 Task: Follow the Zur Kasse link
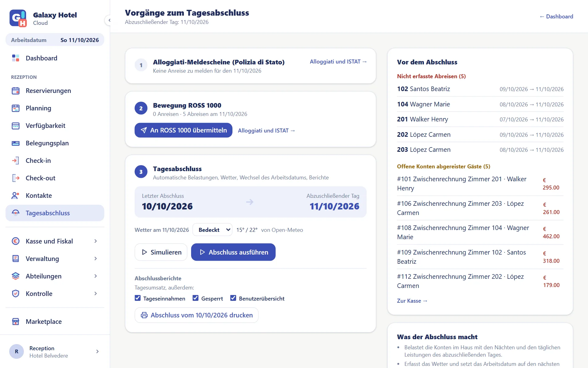coord(412,301)
